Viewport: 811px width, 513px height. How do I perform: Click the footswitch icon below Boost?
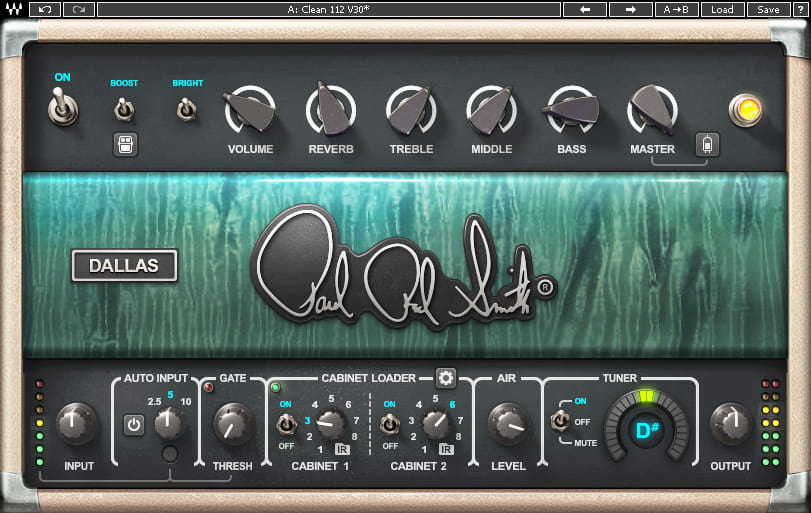tap(125, 144)
